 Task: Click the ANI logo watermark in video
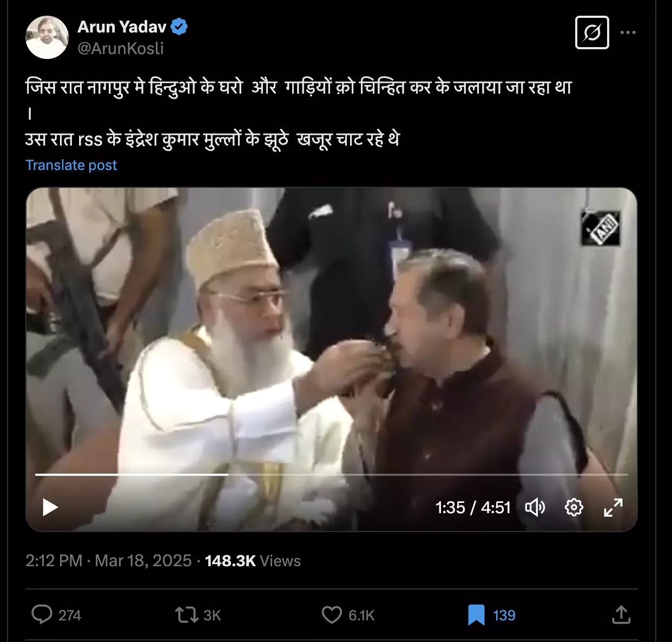click(x=600, y=227)
